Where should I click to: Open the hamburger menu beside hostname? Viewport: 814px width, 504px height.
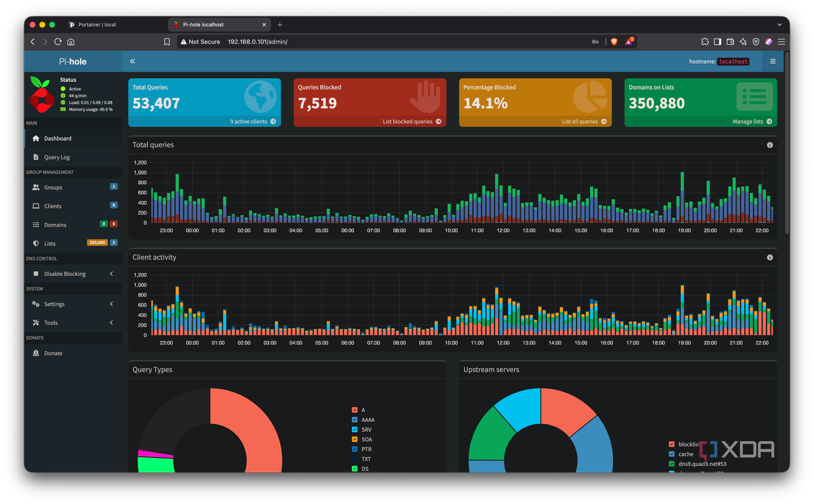tap(773, 62)
